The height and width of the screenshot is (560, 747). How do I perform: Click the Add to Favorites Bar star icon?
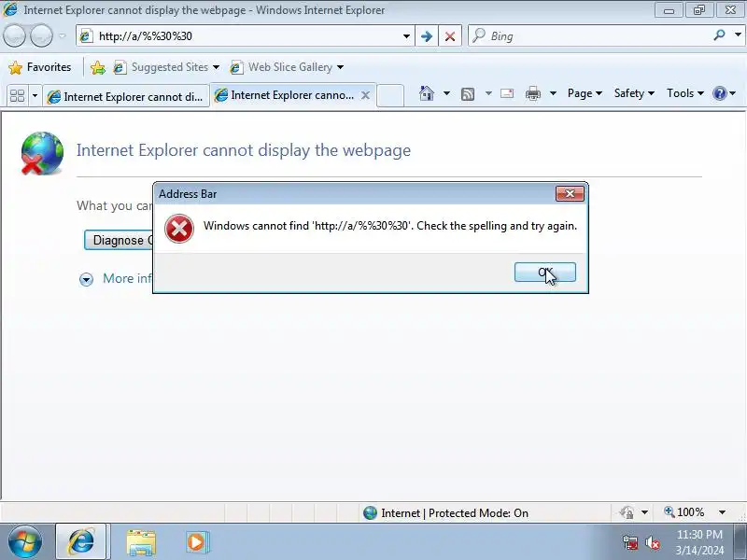98,67
